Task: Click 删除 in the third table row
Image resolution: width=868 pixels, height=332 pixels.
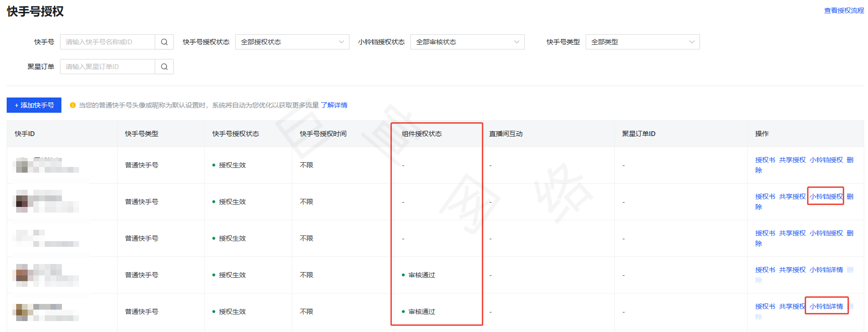Action: point(850,233)
